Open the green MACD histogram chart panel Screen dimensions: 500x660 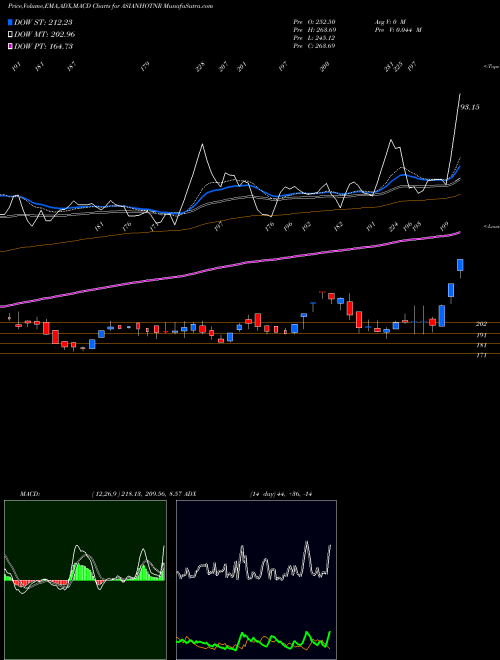click(x=85, y=580)
